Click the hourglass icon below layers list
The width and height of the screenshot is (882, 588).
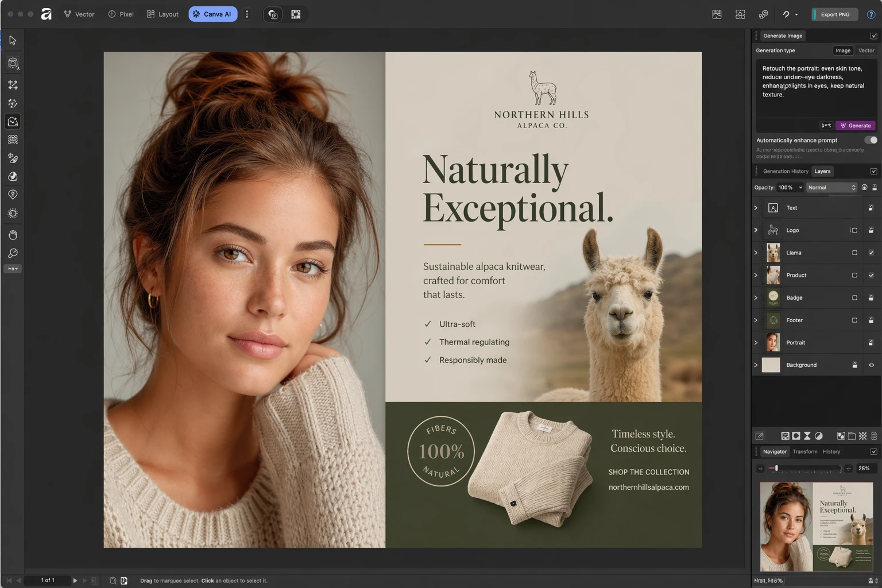coord(807,436)
